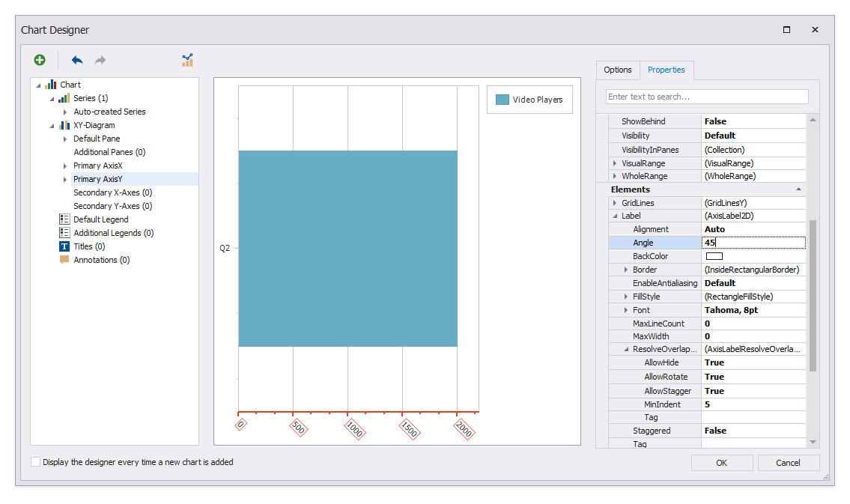Click the property search text box
Viewport: 850px width, 504px height.
coord(706,97)
